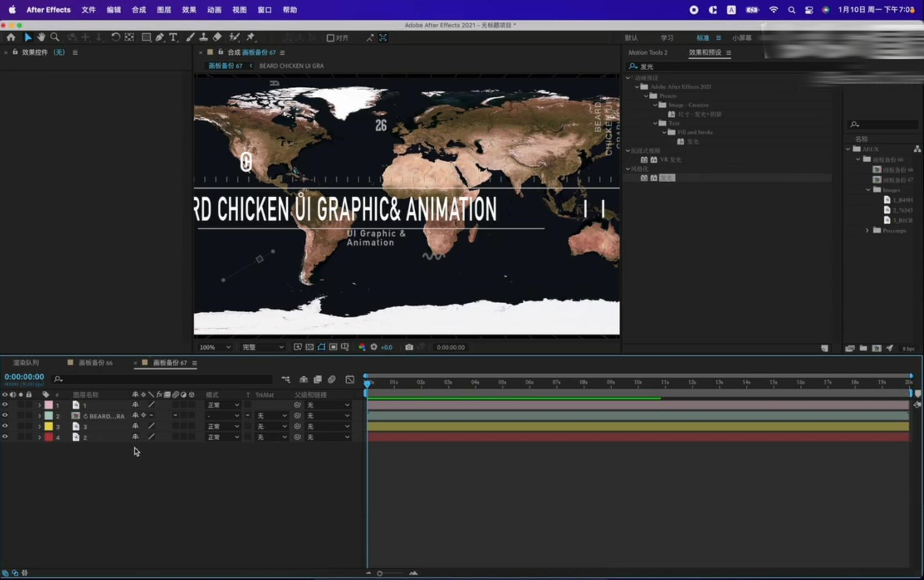Select the Rectangle shape tool
Image resolution: width=924 pixels, height=580 pixels.
pos(146,37)
